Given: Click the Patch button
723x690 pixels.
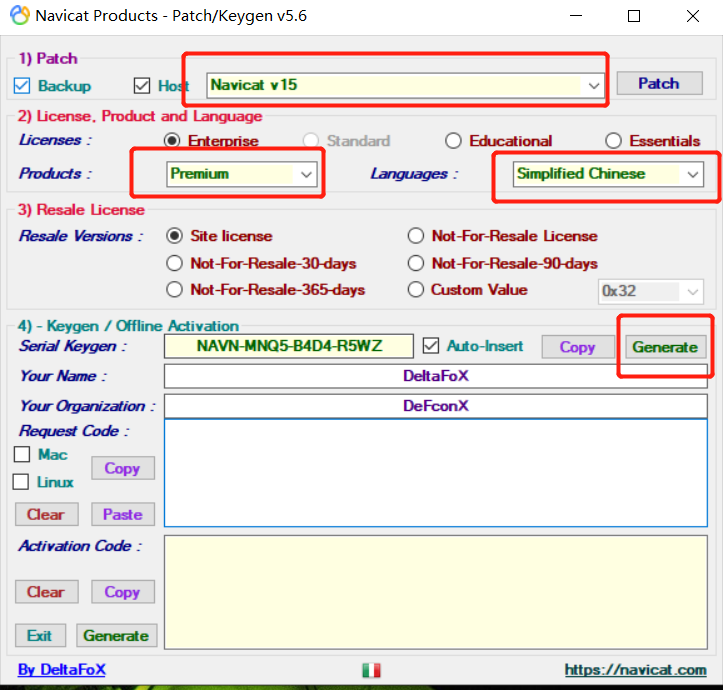Looking at the screenshot, I should pyautogui.click(x=659, y=83).
